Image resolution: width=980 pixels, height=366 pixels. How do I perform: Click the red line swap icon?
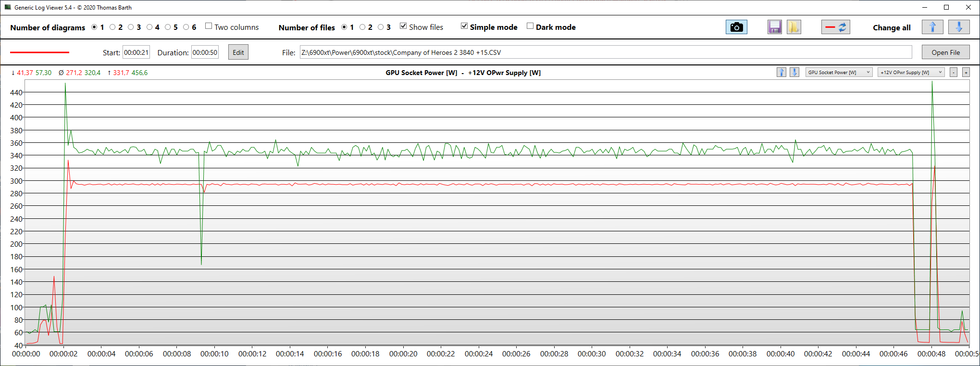pos(836,27)
